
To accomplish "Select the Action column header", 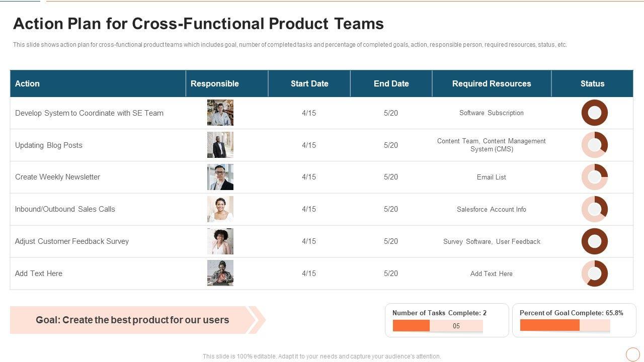I will [28, 83].
